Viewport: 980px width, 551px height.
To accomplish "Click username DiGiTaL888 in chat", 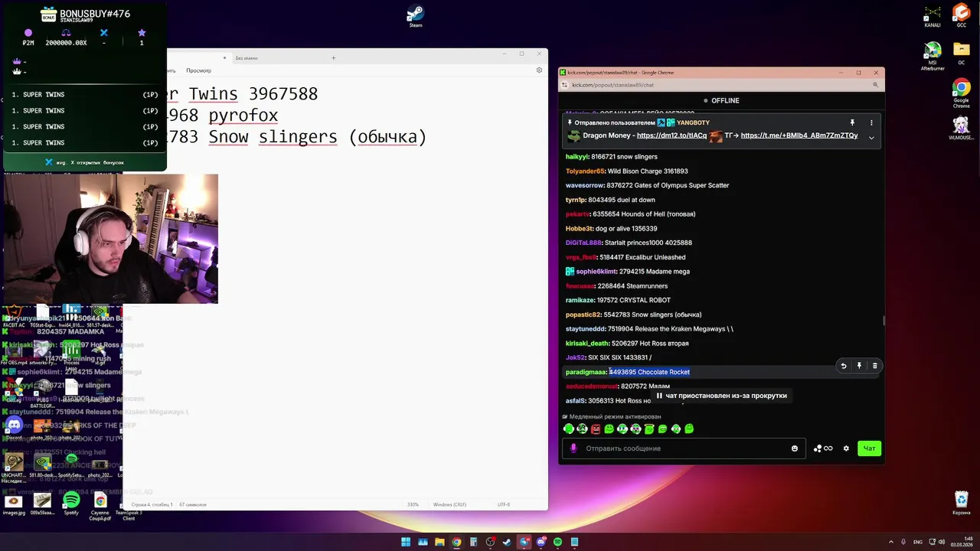I will [583, 243].
